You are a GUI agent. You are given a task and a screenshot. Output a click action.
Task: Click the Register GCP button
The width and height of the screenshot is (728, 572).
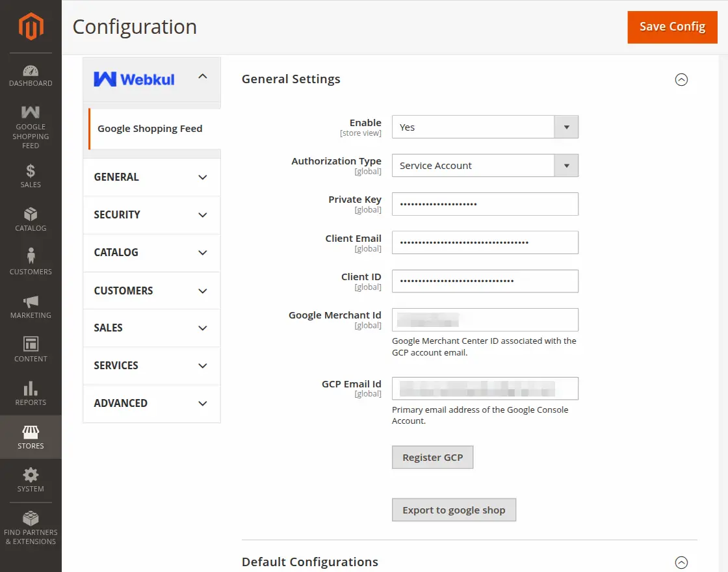click(432, 458)
